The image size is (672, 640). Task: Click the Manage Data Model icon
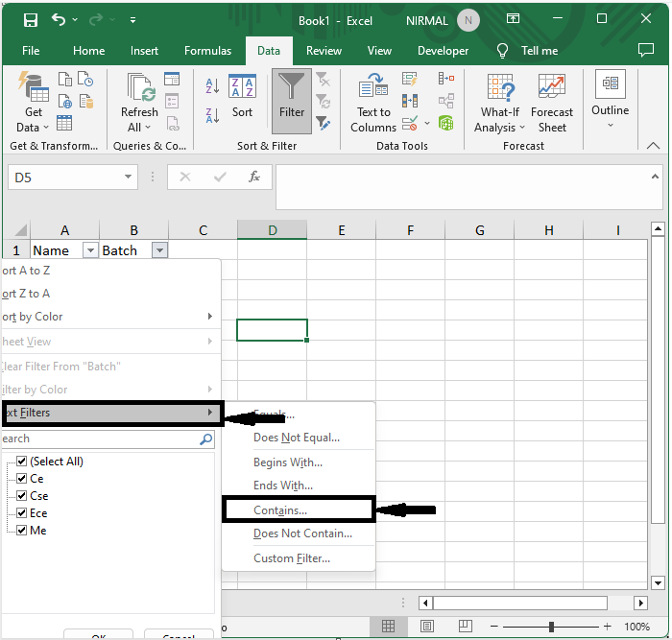[x=446, y=124]
